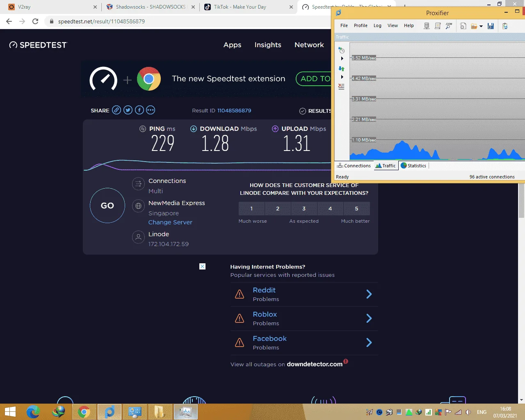The image size is (525, 420).
Task: Click the user icon beside Linode
Action: pos(139,237)
